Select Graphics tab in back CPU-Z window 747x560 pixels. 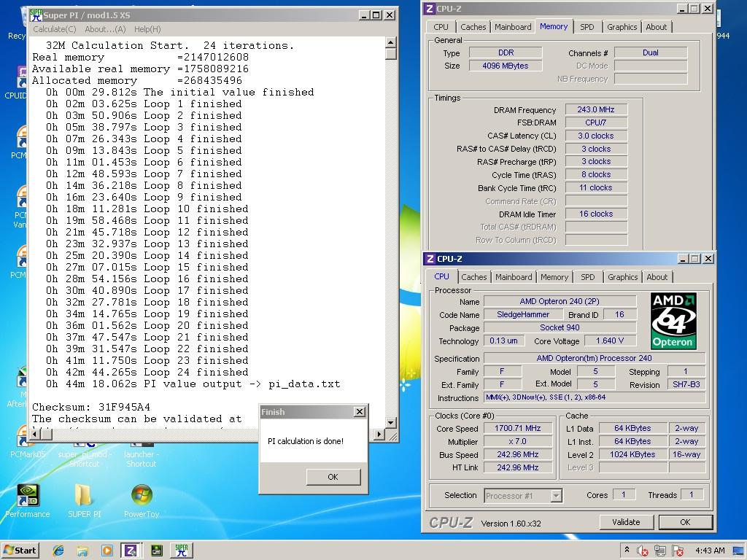click(622, 27)
